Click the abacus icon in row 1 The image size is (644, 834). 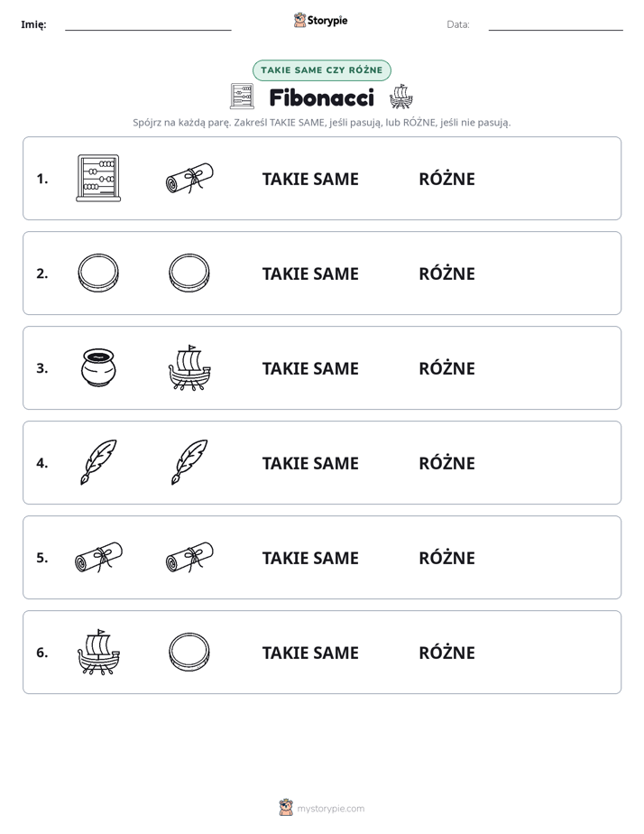tap(98, 178)
